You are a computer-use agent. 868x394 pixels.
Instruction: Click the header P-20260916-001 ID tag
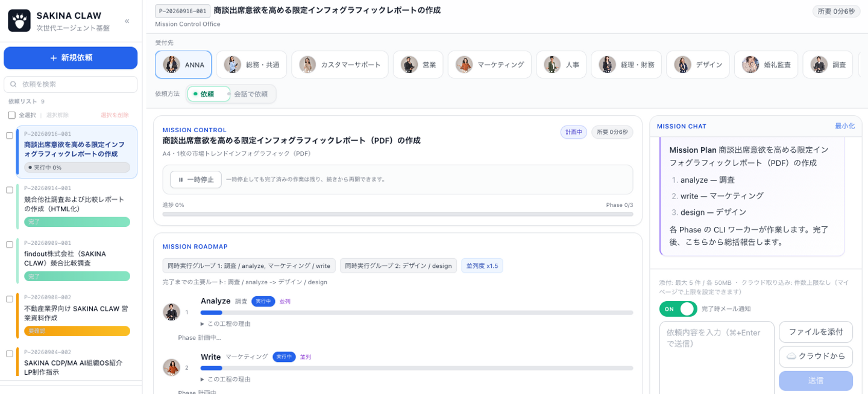pos(183,11)
